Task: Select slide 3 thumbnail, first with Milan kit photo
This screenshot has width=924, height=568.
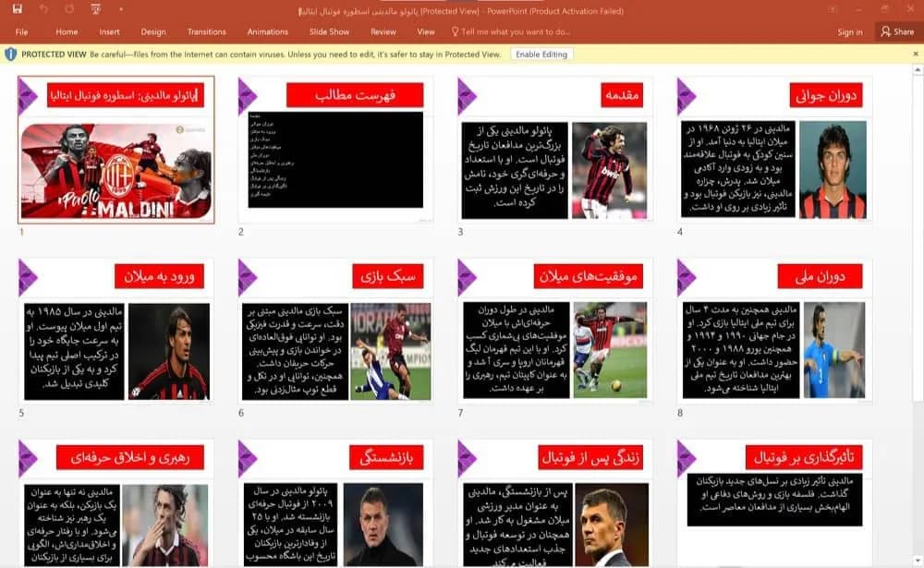Action: click(555, 150)
